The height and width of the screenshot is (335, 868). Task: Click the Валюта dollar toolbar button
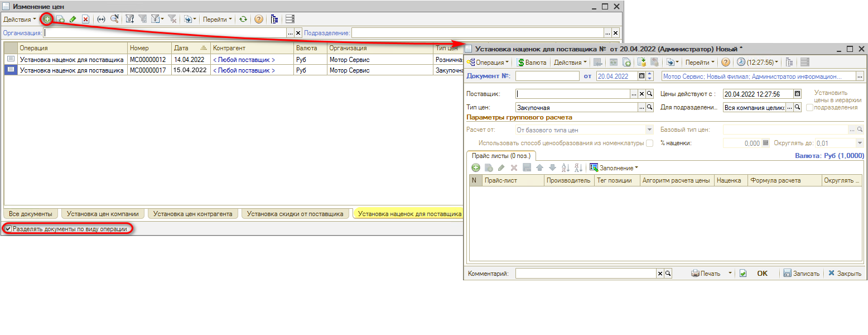pos(532,63)
